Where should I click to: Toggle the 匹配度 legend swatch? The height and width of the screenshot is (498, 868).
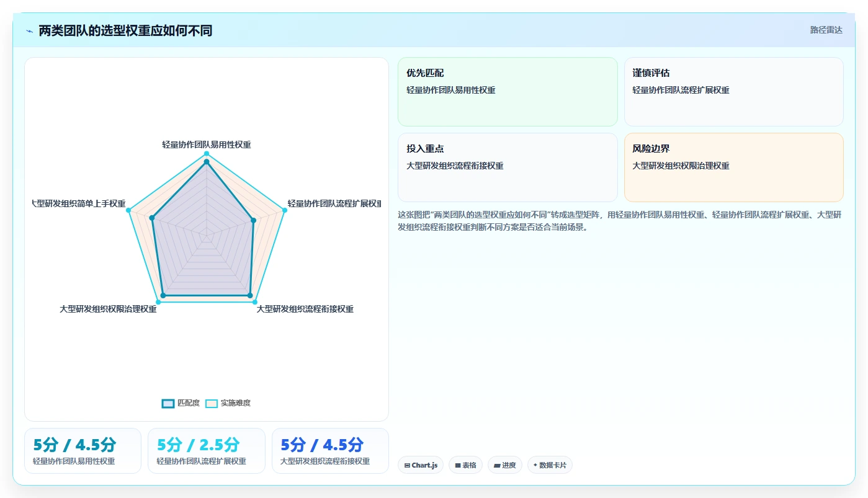click(168, 403)
